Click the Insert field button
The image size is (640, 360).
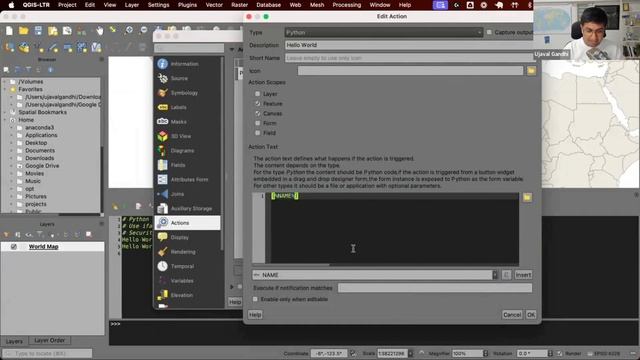click(523, 275)
